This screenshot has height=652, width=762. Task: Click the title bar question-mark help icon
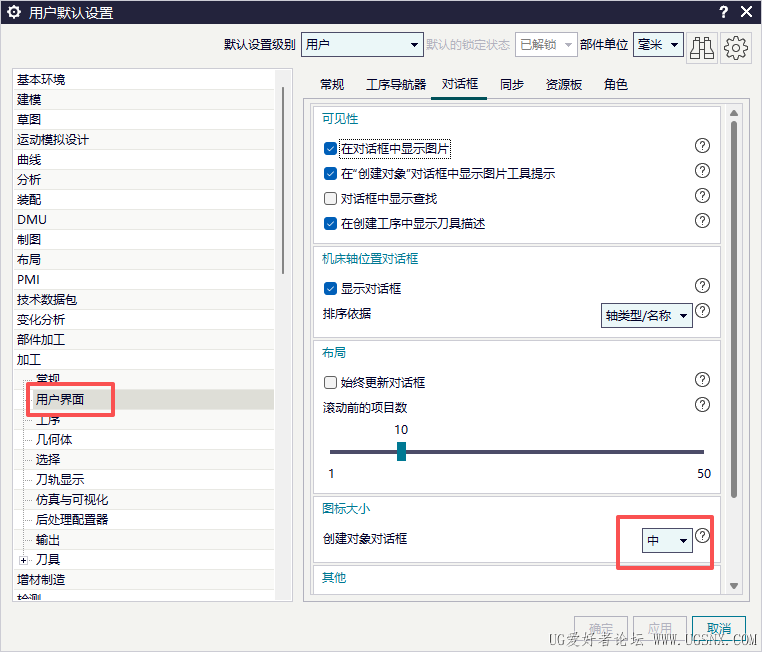(724, 12)
